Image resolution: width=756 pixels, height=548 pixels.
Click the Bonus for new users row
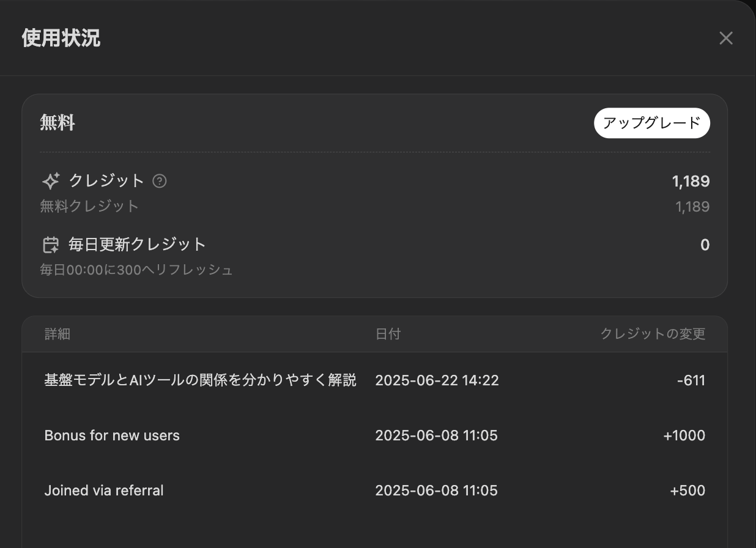(375, 435)
